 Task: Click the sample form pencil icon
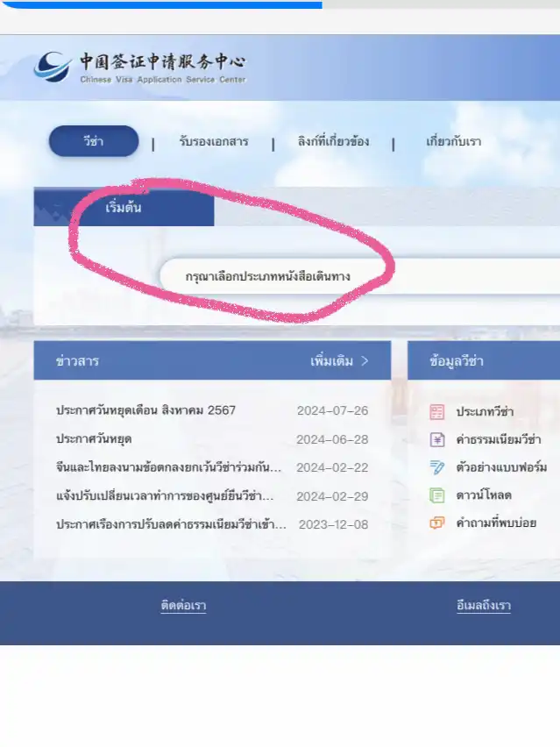point(437,467)
